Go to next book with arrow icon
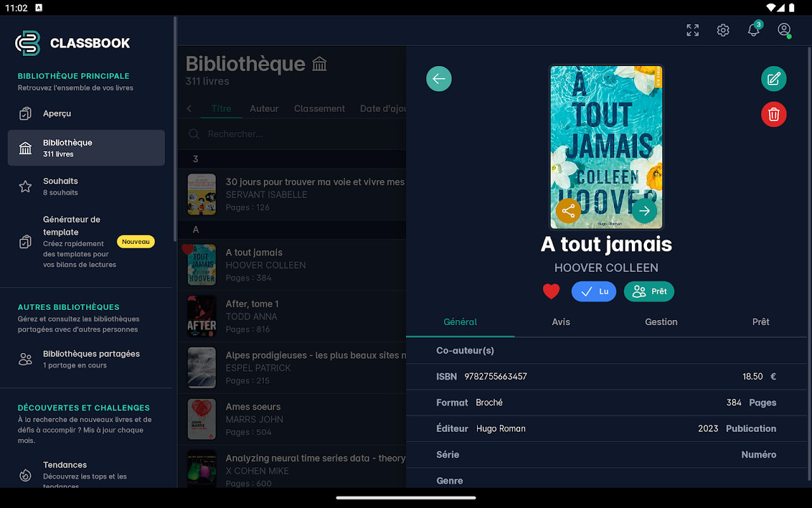 (645, 211)
